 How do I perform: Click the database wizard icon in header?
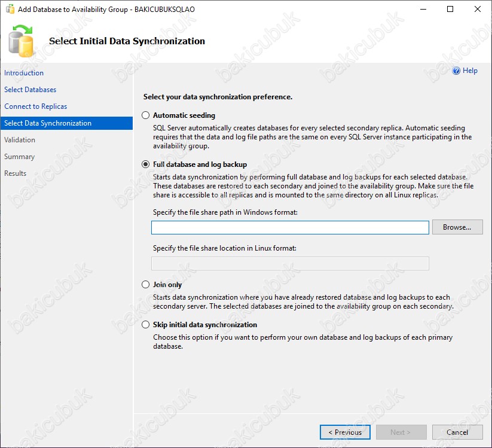tap(21, 41)
